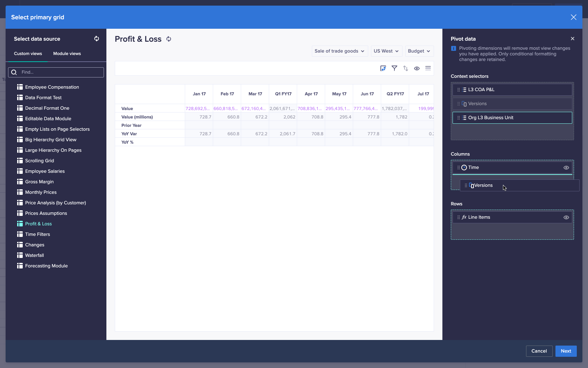Open the US West selector
The height and width of the screenshot is (368, 588).
[386, 51]
